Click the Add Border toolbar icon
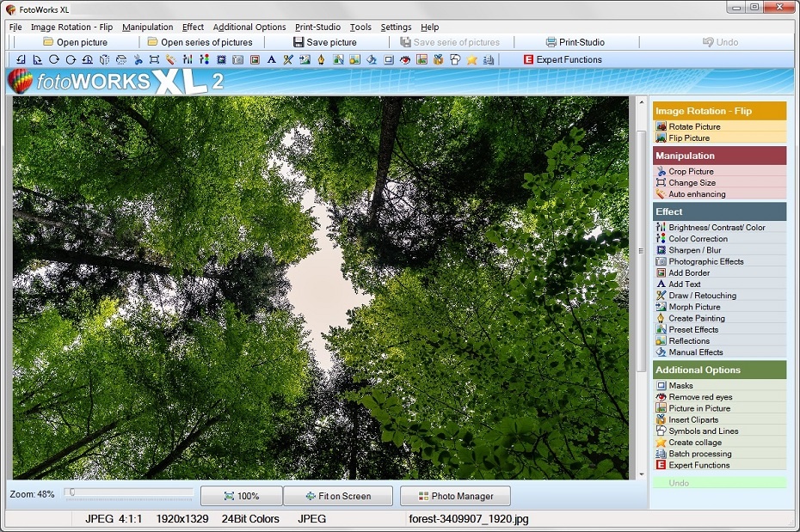 pyautogui.click(x=255, y=59)
